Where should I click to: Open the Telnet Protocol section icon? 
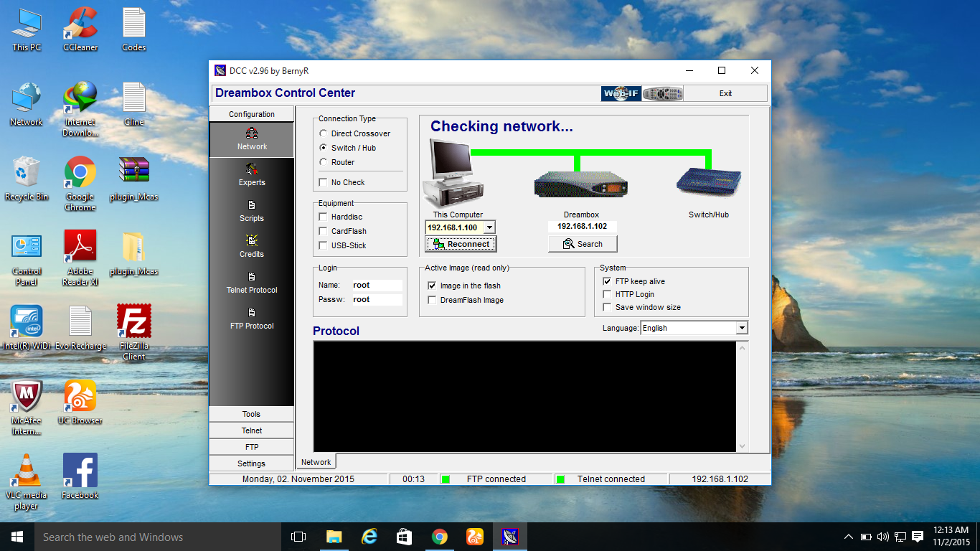point(252,276)
